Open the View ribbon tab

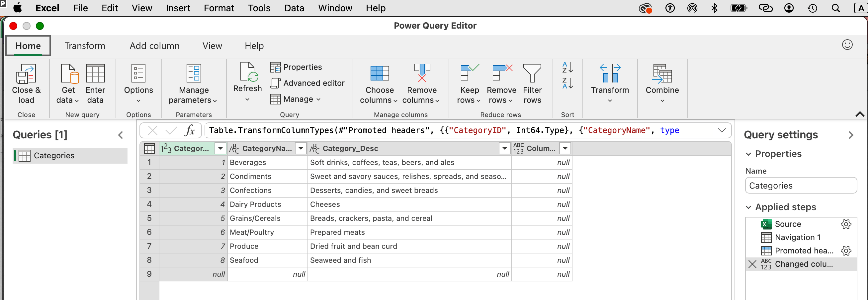click(212, 46)
